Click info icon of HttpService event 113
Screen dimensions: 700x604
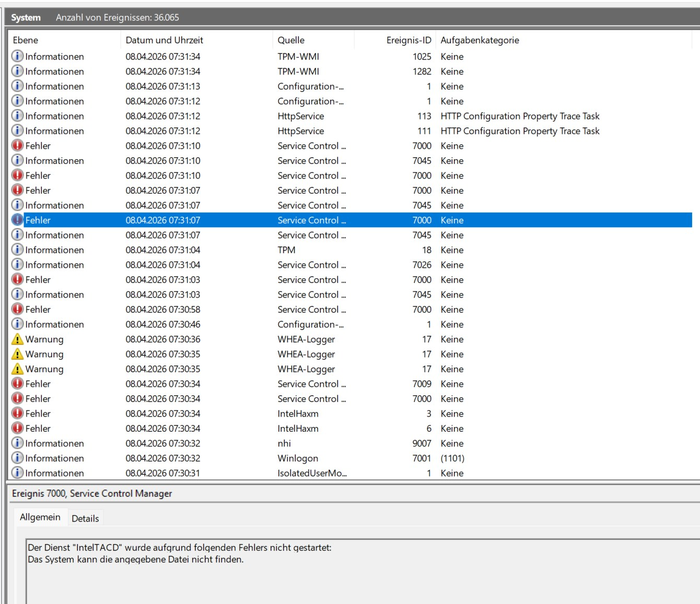[17, 115]
